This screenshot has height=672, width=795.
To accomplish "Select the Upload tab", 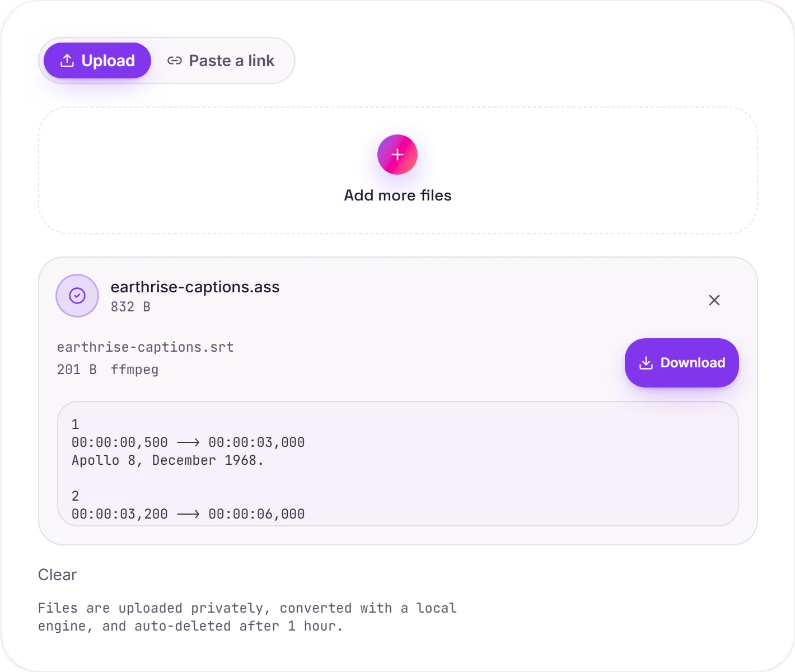I will (97, 60).
